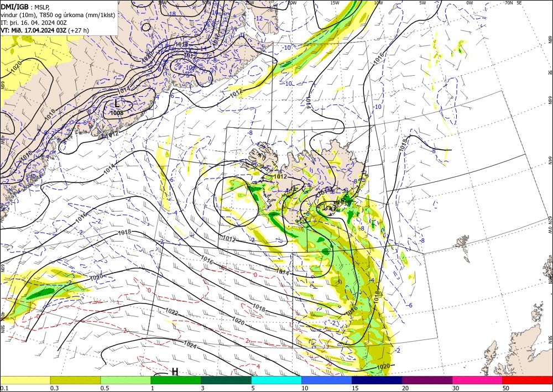Choose the purple 20–30 legend swatch
This screenshot has height=392, width=553.
click(427, 380)
